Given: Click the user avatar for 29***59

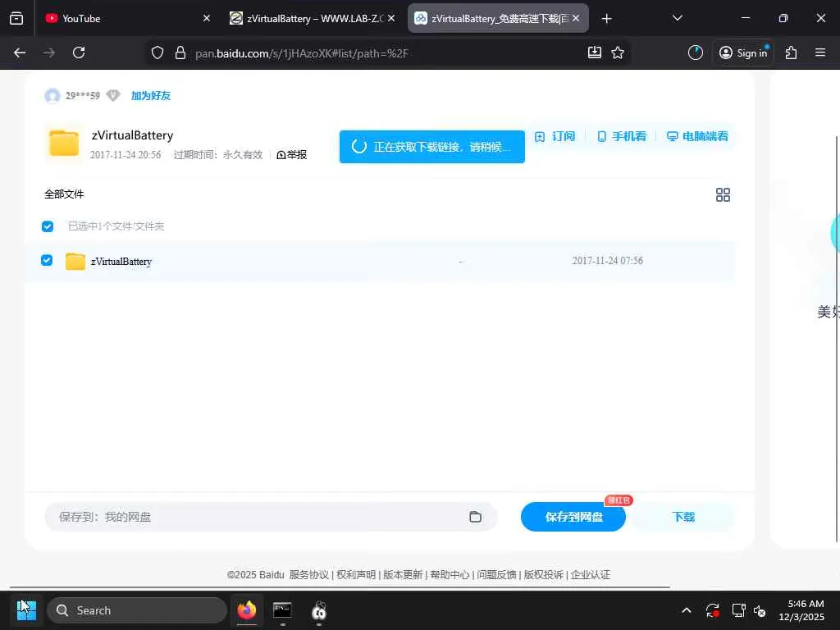Looking at the screenshot, I should coord(52,96).
